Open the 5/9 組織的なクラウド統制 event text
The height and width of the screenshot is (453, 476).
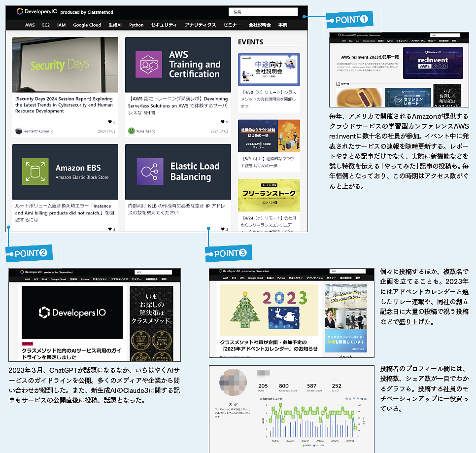[268, 162]
